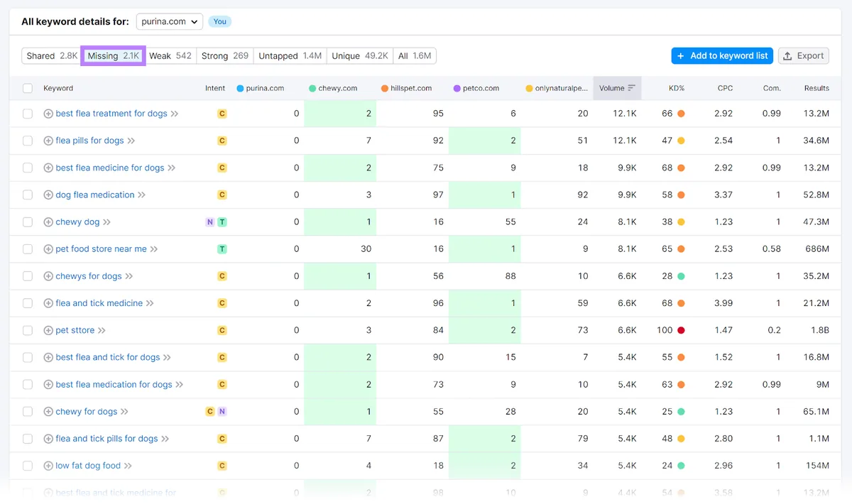The image size is (852, 504).
Task: Check the row for 'pet sttore'
Action: [28, 330]
